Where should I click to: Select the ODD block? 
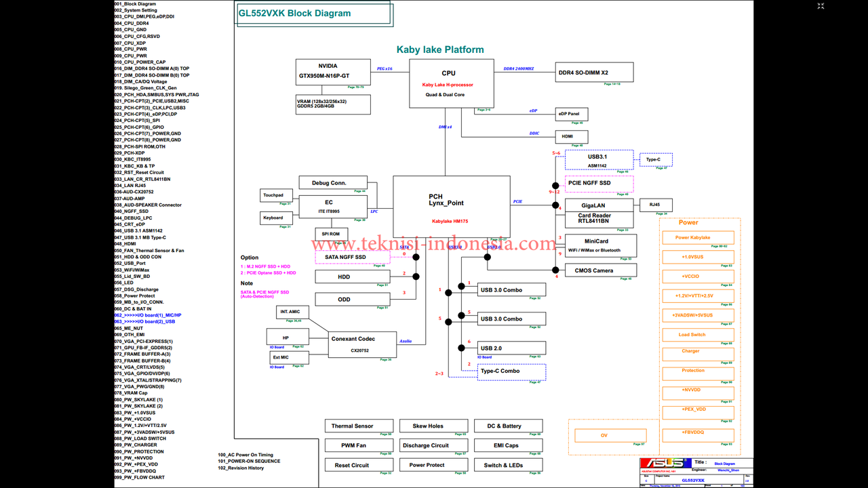(353, 300)
